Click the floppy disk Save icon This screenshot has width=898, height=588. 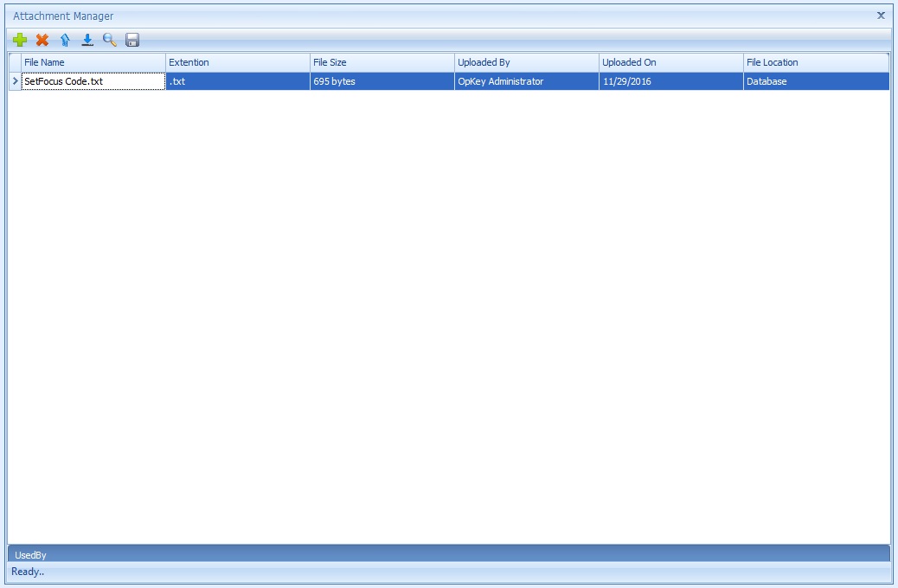132,40
